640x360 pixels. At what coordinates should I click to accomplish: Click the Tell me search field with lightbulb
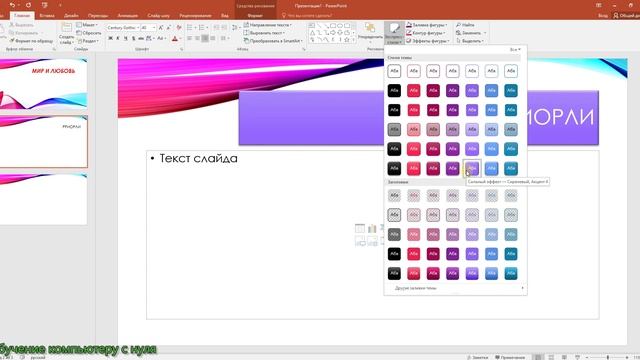pyautogui.click(x=307, y=16)
